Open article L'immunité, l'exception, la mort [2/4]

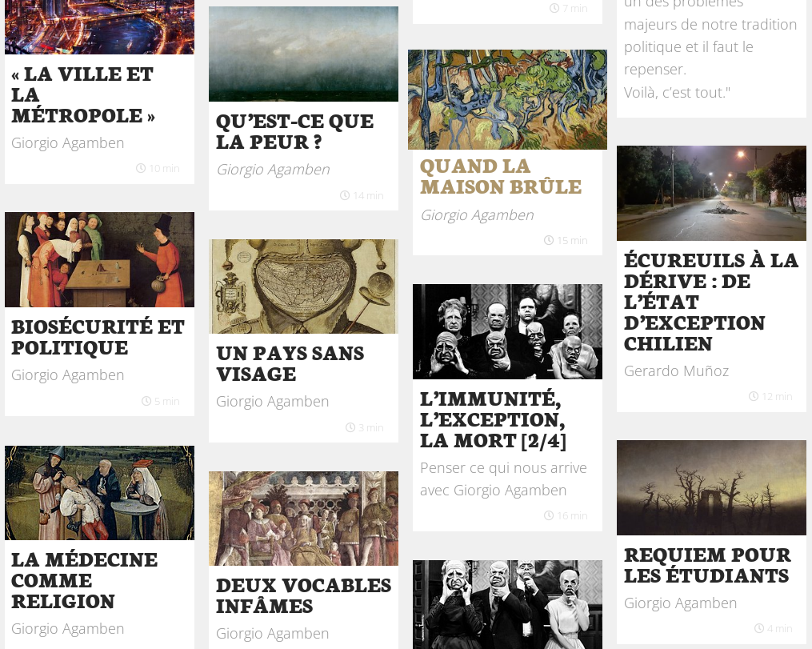tap(493, 419)
